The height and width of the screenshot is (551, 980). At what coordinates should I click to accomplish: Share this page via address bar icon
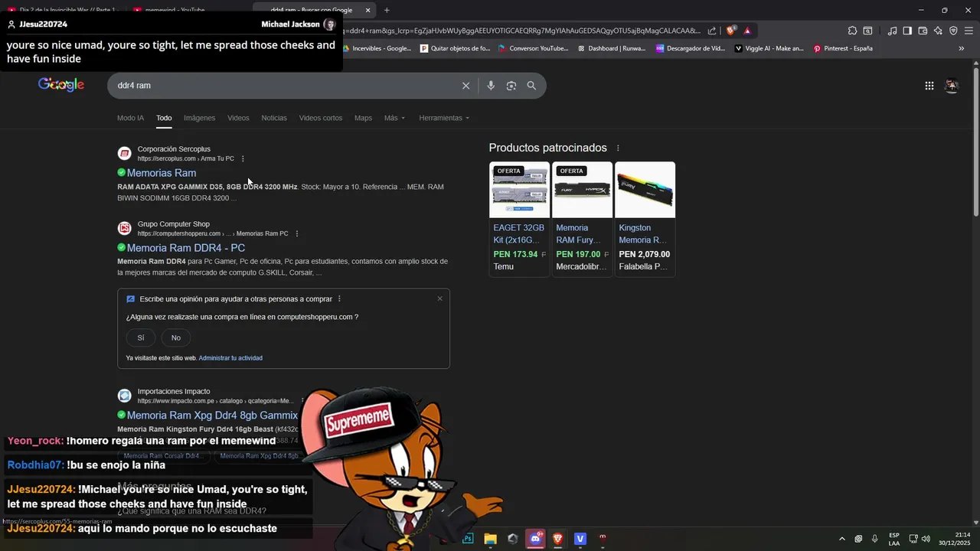[712, 31]
